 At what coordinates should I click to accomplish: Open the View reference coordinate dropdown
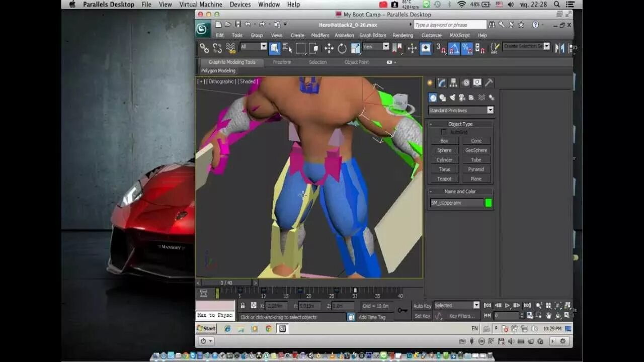tap(376, 46)
